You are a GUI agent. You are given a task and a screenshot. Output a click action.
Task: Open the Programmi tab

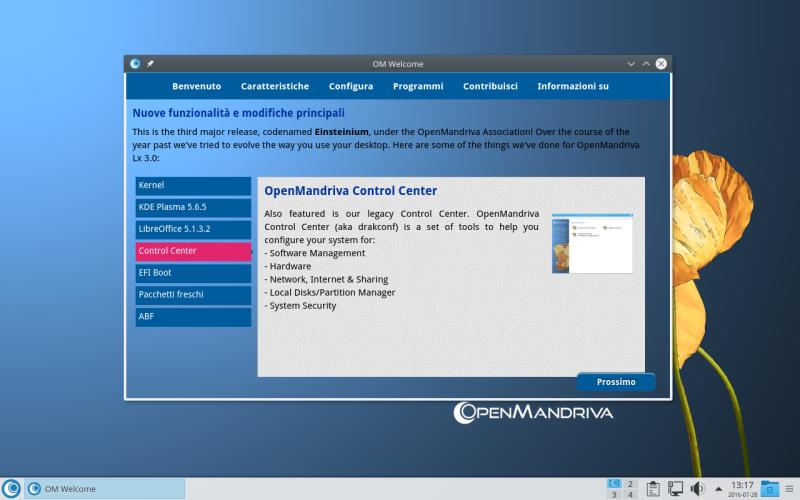[417, 86]
